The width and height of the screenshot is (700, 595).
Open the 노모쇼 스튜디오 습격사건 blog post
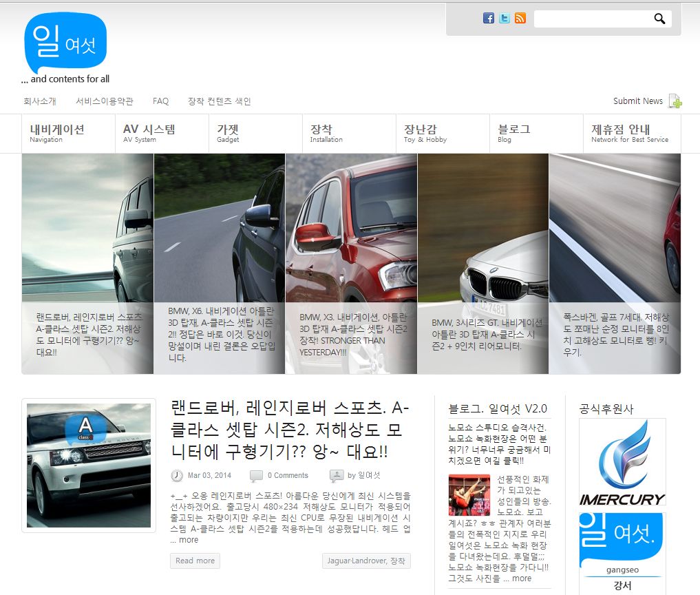point(500,444)
